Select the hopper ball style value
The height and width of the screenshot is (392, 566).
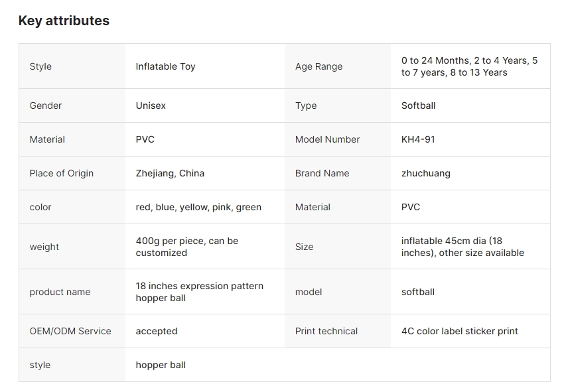point(161,365)
